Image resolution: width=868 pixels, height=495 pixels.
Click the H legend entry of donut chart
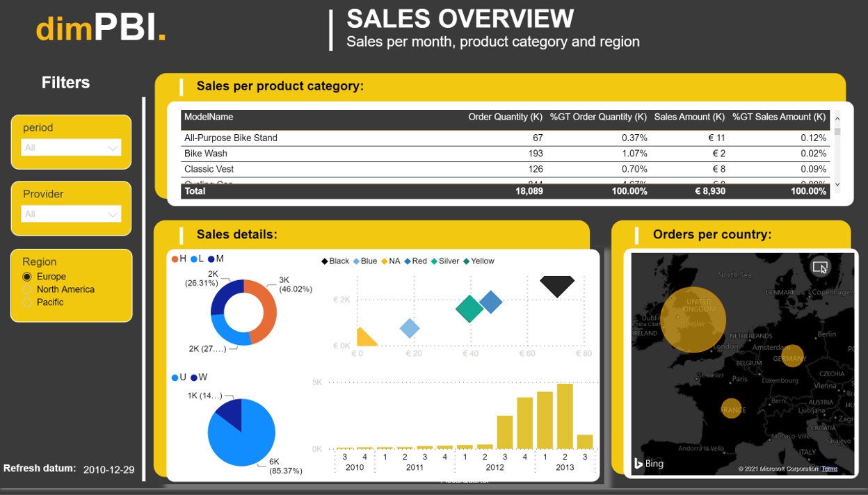(x=179, y=259)
